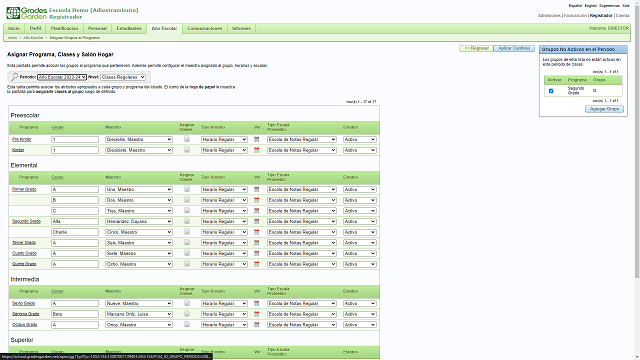The width and height of the screenshot is (640, 360).
Task: Open Asignar Clases paper icon for Kinder row
Action: coord(187,150)
